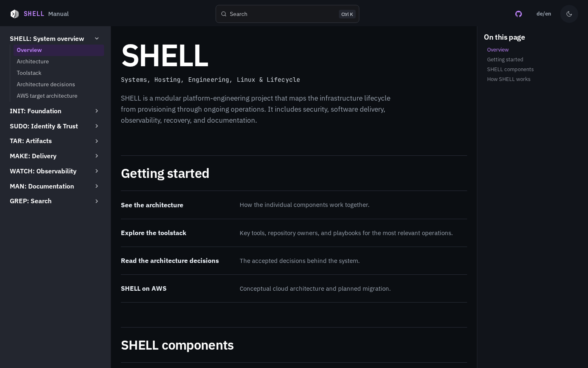This screenshot has width=588, height=368.
Task: Switch language with de/en toggle
Action: (543, 14)
